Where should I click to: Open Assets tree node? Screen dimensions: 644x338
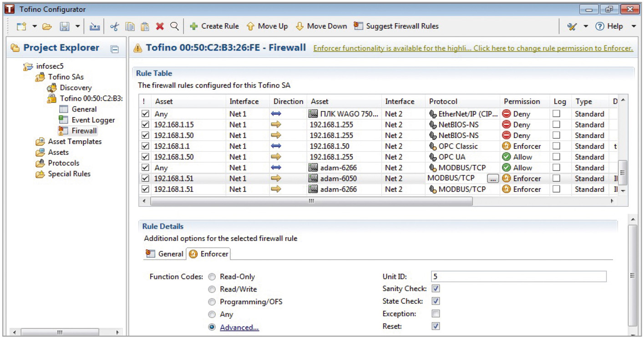tap(58, 152)
